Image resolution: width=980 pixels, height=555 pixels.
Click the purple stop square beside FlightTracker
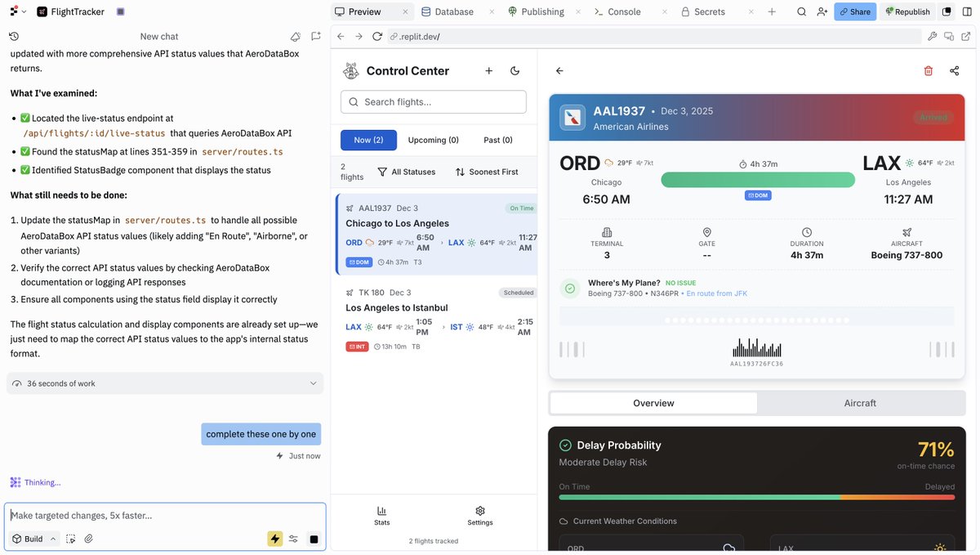tap(121, 11)
